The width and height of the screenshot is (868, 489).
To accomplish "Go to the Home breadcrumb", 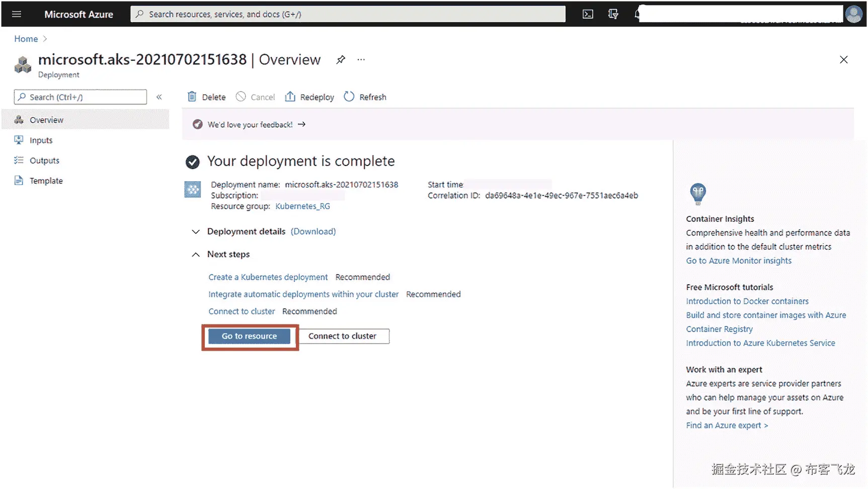I will 26,39.
